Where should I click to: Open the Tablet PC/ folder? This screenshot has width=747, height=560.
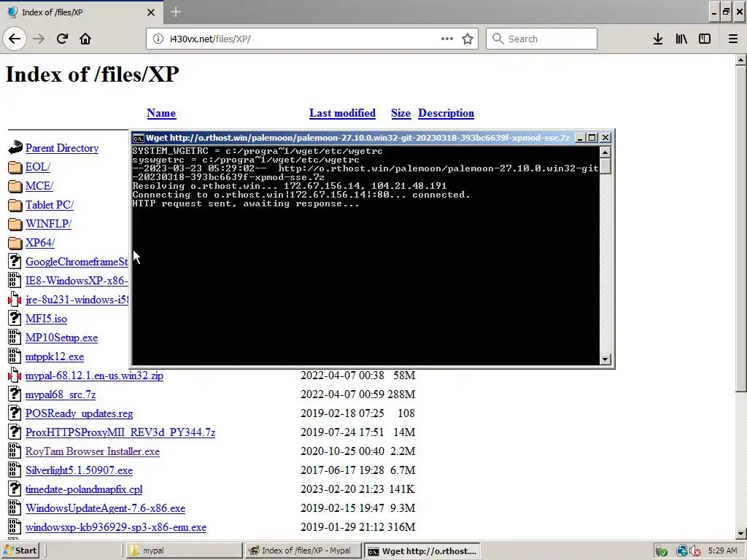[50, 205]
